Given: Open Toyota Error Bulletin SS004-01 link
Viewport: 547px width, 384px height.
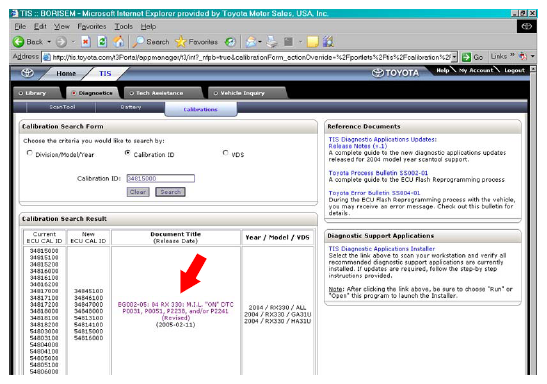Looking at the screenshot, I should (374, 193).
